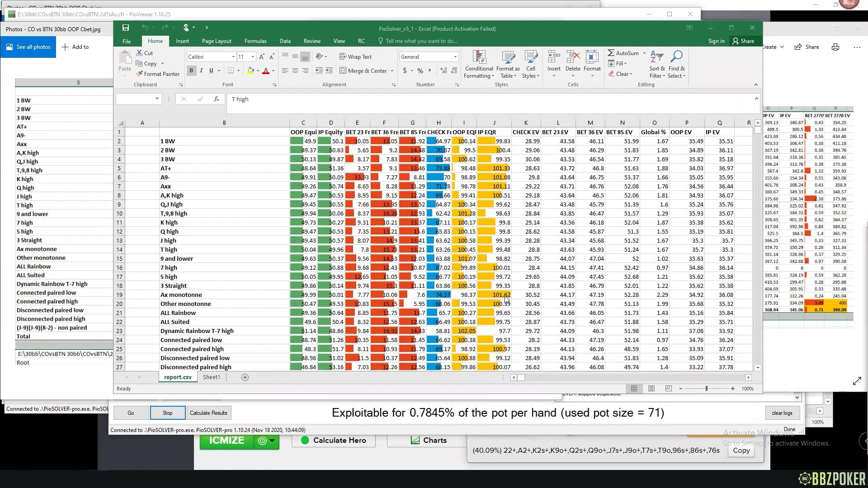Image resolution: width=868 pixels, height=488 pixels.
Task: Click the Calculate Results button
Action: [208, 413]
